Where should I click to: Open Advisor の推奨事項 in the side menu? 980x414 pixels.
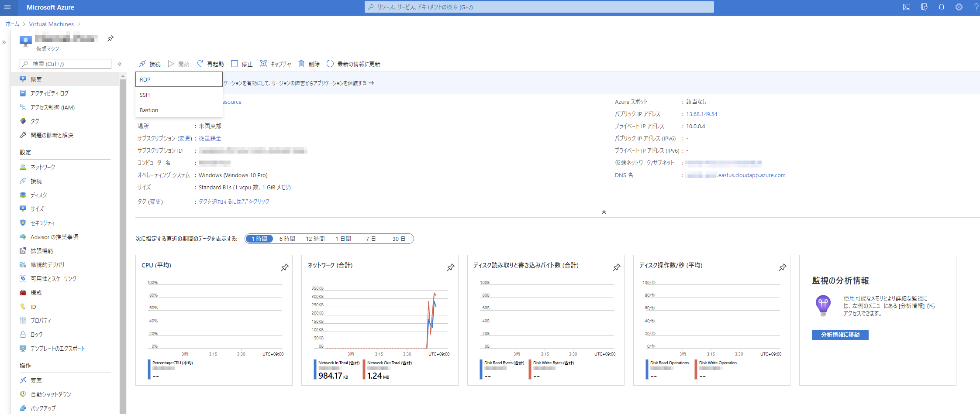coord(66,237)
